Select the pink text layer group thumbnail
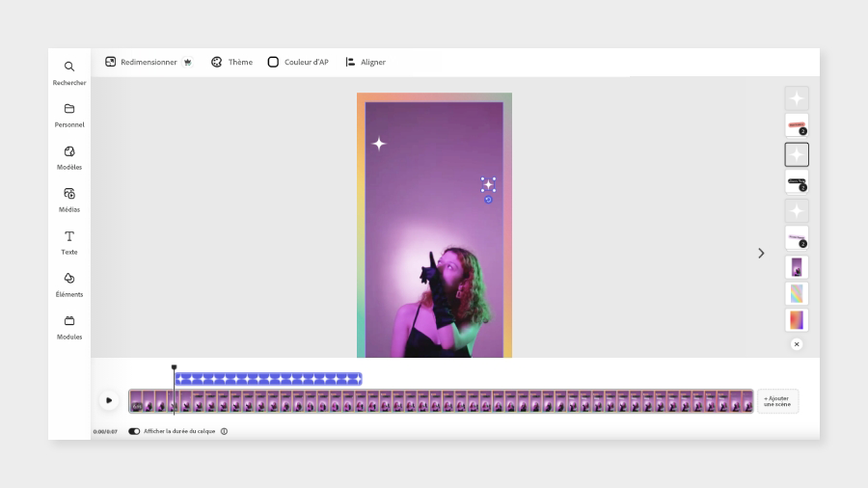 tap(797, 125)
